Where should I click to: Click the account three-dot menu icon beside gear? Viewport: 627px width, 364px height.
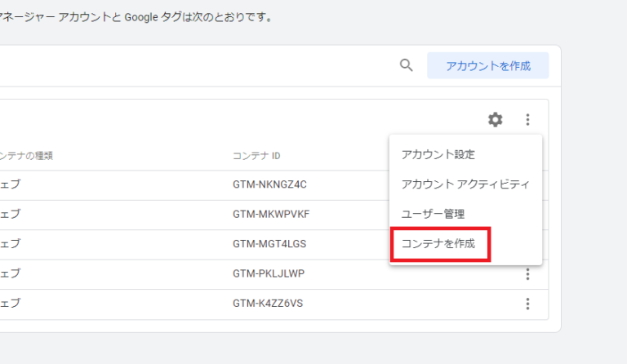point(527,120)
